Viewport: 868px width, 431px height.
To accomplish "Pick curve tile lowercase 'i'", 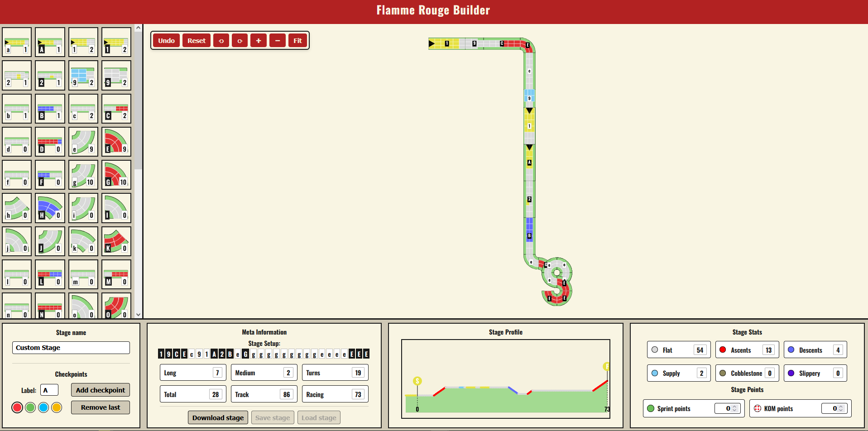I will point(83,208).
